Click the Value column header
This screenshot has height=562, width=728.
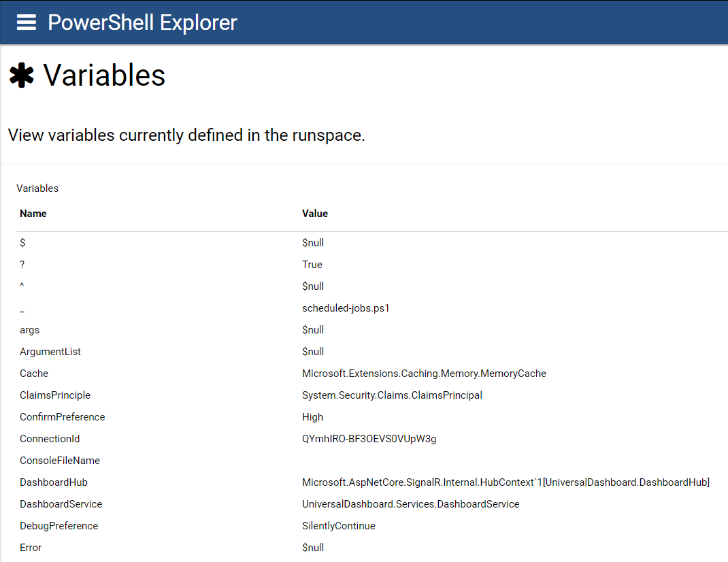[315, 214]
